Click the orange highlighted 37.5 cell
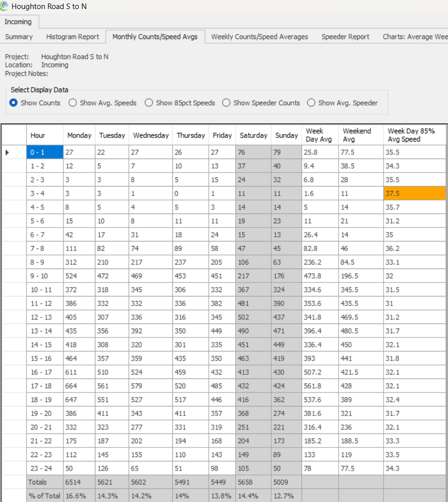The width and height of the screenshot is (448, 502). click(x=414, y=193)
